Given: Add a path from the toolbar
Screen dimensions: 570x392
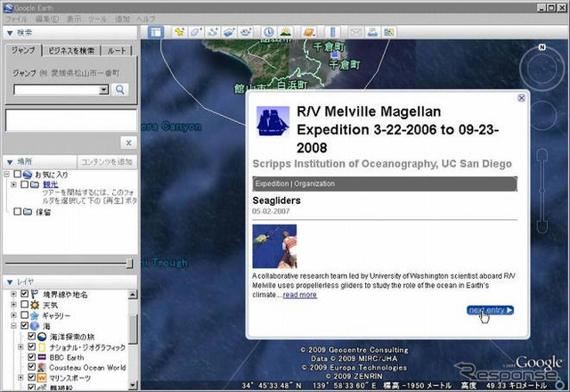Looking at the screenshot, I should click(213, 32).
